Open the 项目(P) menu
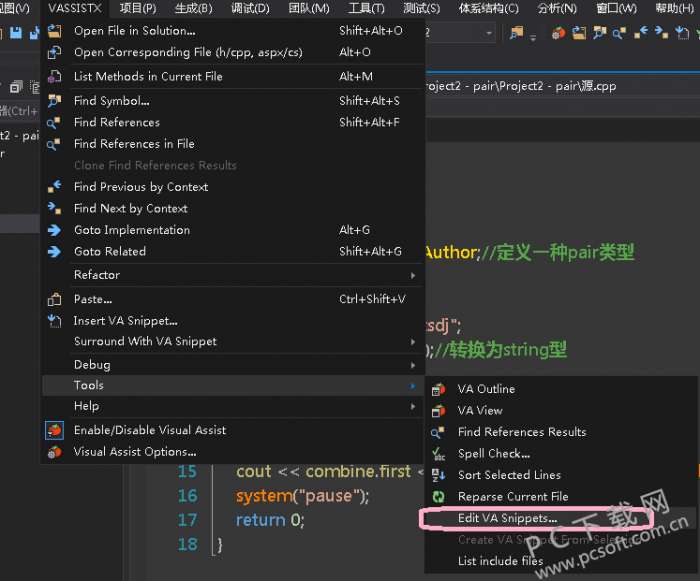Image resolution: width=700 pixels, height=581 pixels. pos(138,8)
